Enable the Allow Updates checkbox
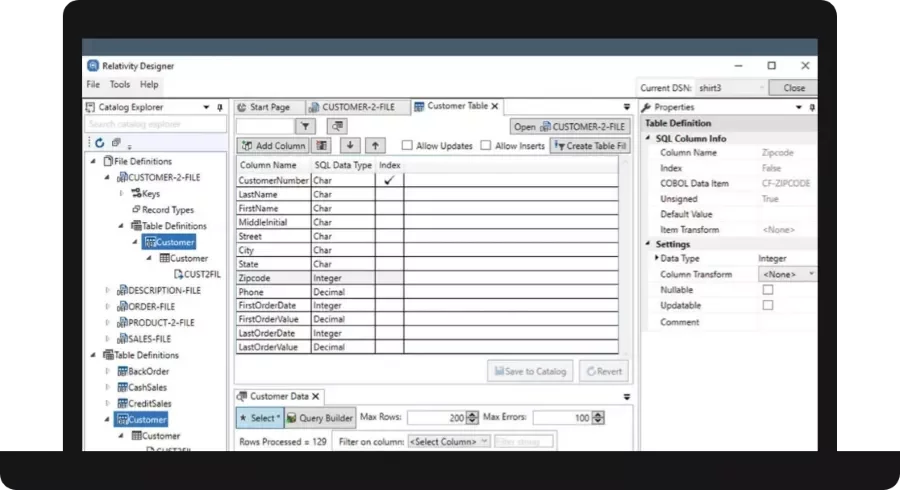This screenshot has height=490, width=900. [x=407, y=146]
